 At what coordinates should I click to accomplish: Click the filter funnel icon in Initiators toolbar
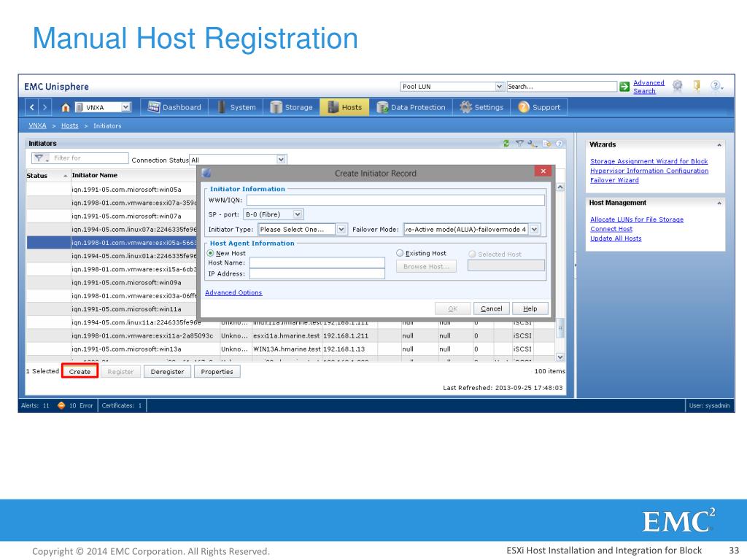pos(519,144)
